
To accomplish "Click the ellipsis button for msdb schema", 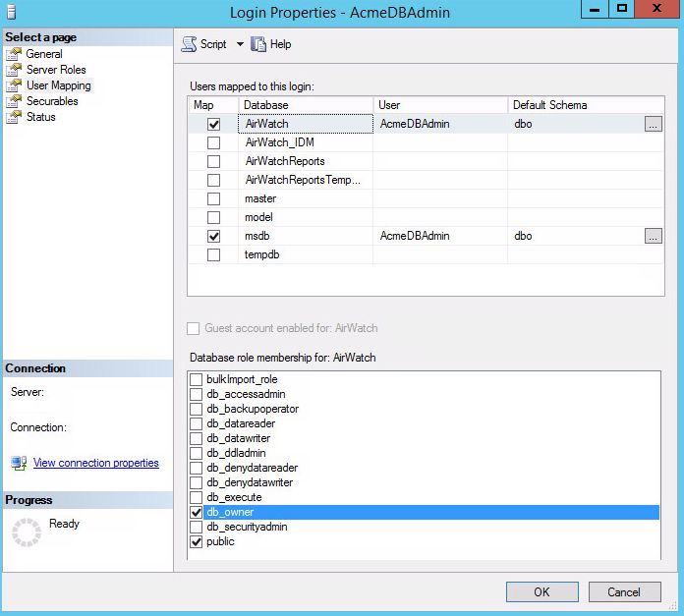I will click(x=653, y=236).
